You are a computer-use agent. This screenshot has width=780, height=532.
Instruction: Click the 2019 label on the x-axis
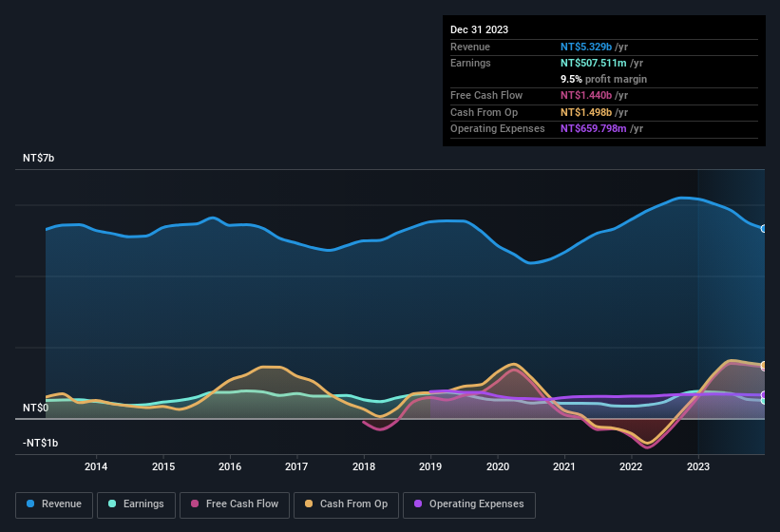[430, 466]
